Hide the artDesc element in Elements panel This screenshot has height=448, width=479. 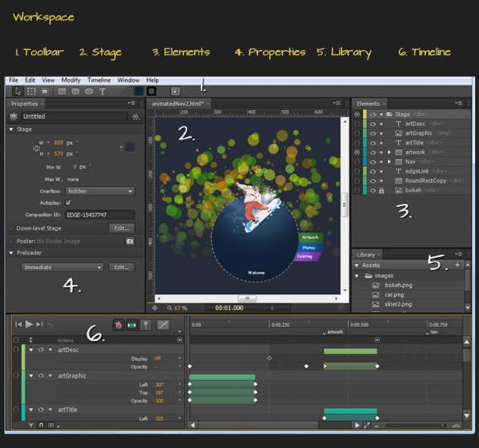coord(373,124)
